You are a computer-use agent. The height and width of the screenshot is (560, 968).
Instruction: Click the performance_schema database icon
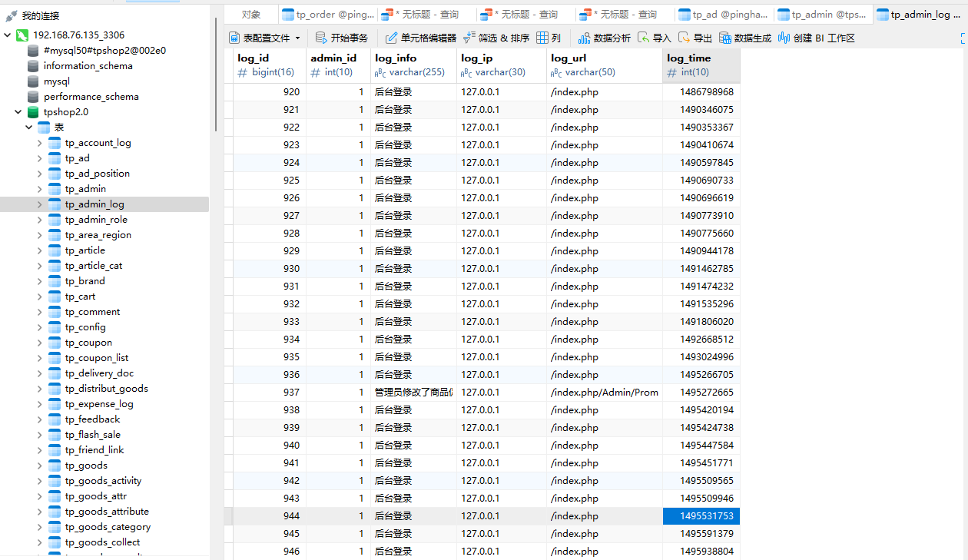point(33,97)
